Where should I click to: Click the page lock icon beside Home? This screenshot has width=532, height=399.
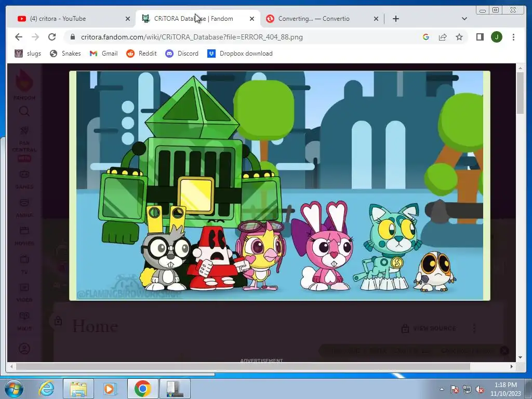click(58, 321)
